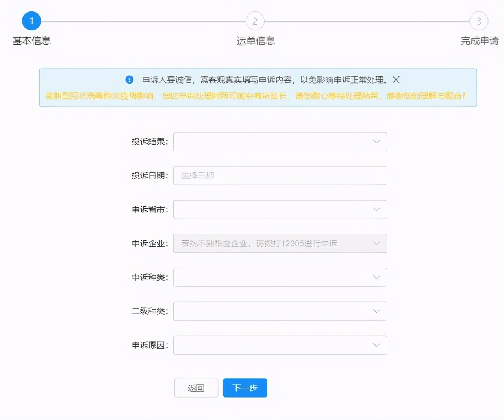Click the blue info icon in the notice banner
504x420 pixels.
tap(129, 80)
